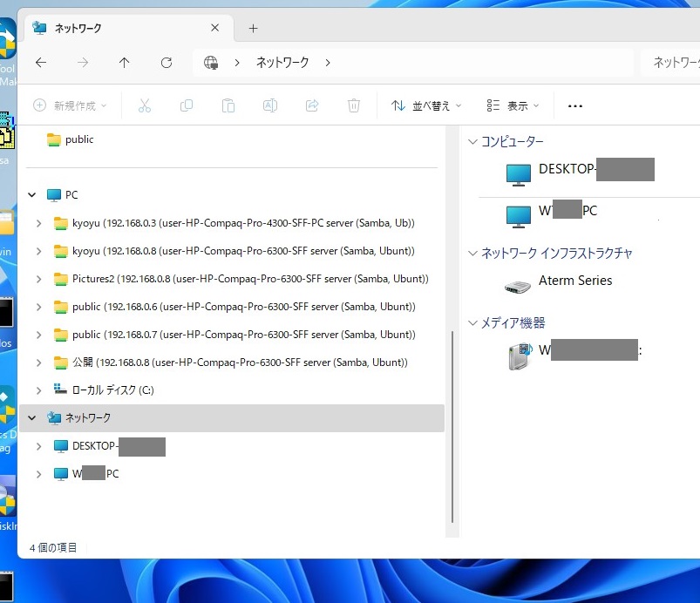Click the Paste clipboard icon
700x603 pixels.
point(228,105)
